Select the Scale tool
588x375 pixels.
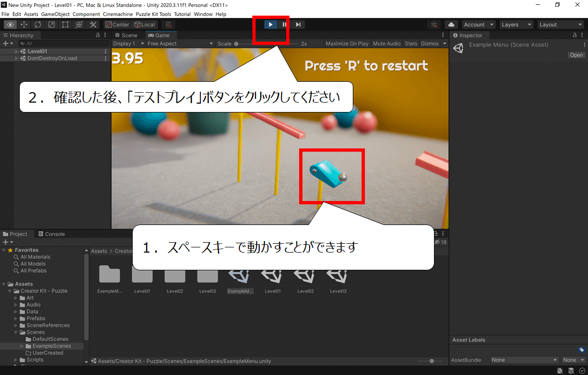pos(52,25)
